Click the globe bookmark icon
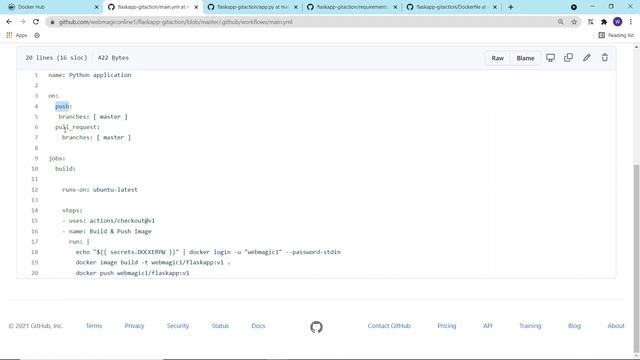The height and width of the screenshot is (360, 640). pyautogui.click(x=37, y=35)
